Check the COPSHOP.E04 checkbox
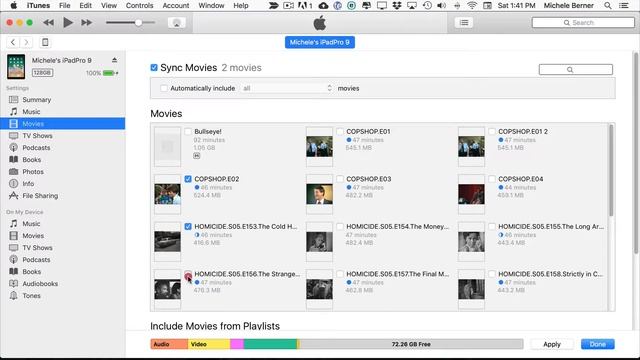 click(492, 179)
